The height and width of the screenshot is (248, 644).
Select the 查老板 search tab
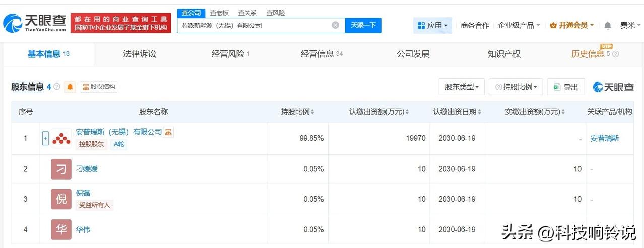219,13
